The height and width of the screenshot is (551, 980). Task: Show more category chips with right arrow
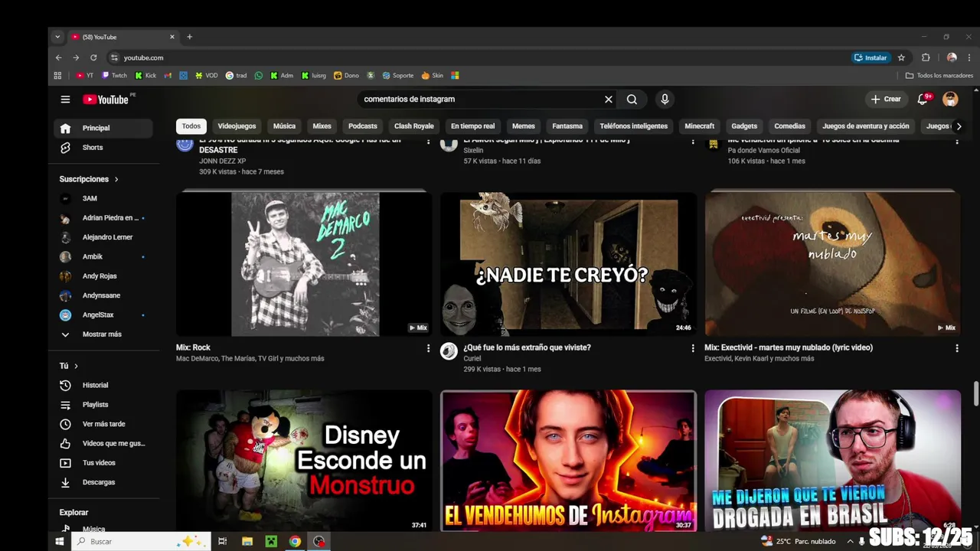[959, 126]
